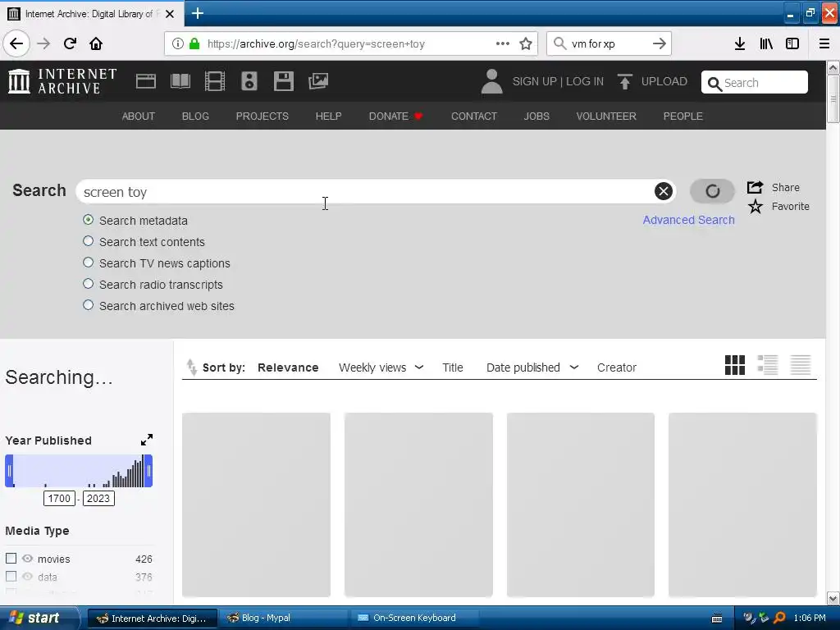Open the browser hamburger menu

824,43
